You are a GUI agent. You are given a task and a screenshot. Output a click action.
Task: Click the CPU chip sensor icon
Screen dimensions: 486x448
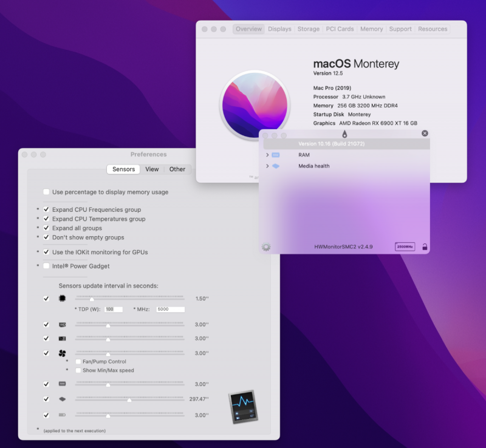63,298
